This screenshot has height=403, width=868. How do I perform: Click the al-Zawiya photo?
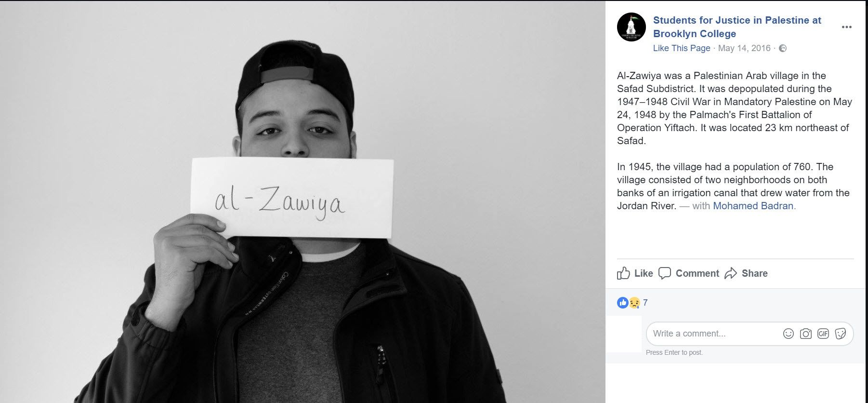click(302, 201)
